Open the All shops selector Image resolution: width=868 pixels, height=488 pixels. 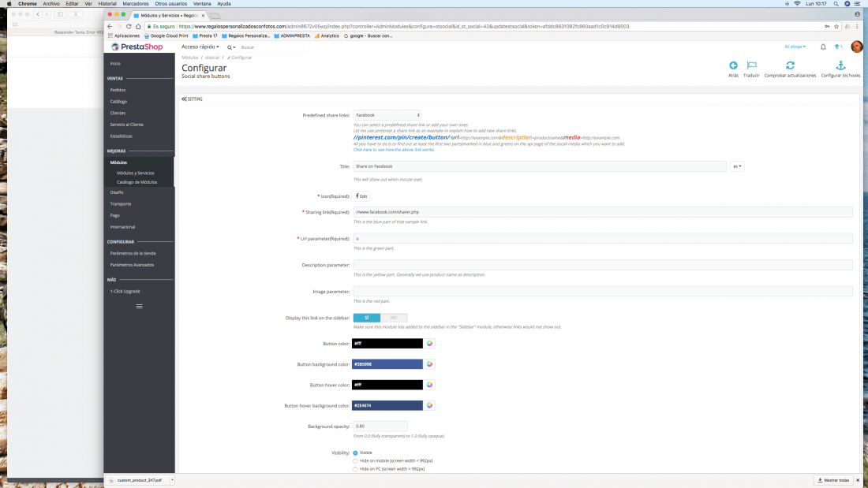pyautogui.click(x=795, y=47)
